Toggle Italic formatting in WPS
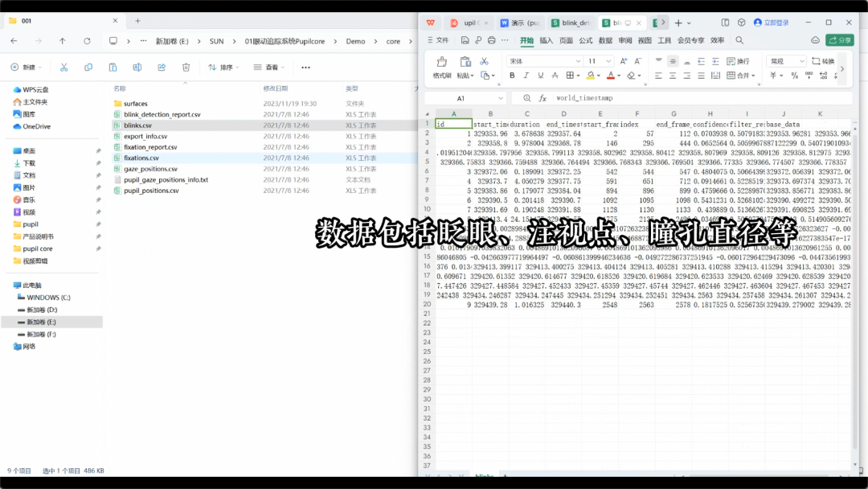The image size is (868, 489). tap(526, 76)
